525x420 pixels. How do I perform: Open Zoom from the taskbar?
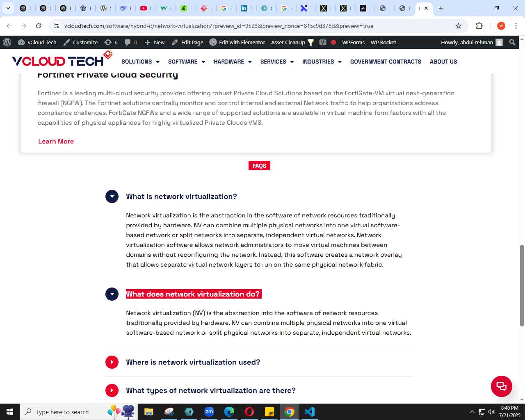[209, 412]
